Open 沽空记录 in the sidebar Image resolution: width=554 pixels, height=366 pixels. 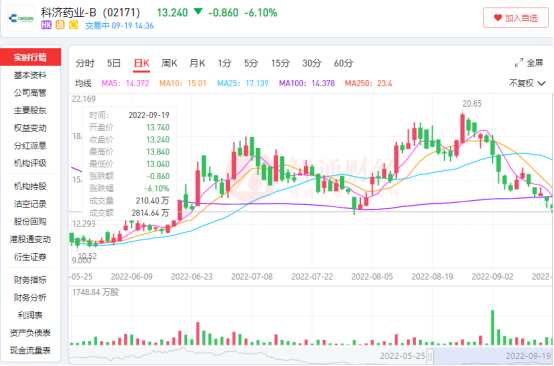tap(30, 204)
